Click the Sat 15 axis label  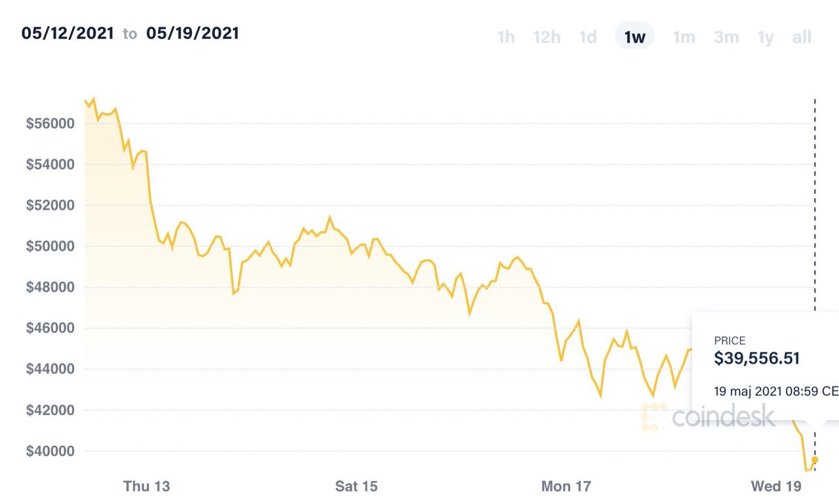[x=356, y=486]
